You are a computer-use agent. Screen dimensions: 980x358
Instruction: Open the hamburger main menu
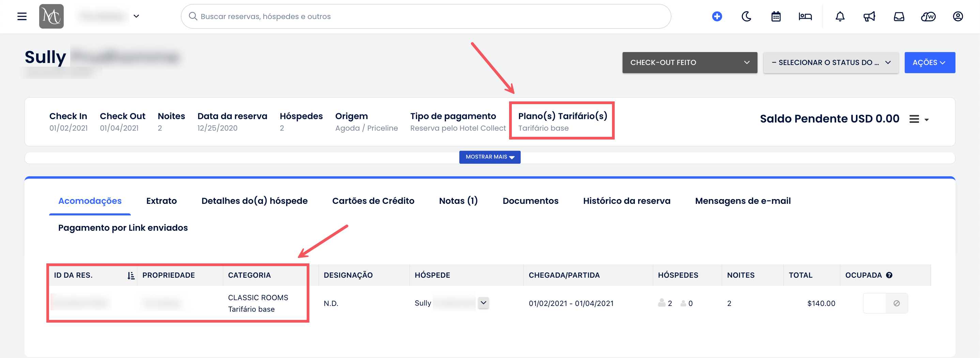tap(22, 16)
